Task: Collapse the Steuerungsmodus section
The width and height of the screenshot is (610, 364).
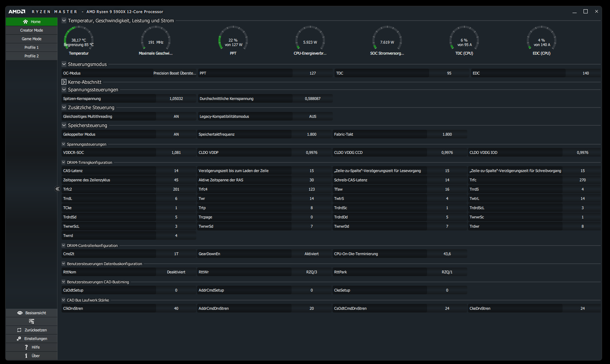Action: pos(64,64)
